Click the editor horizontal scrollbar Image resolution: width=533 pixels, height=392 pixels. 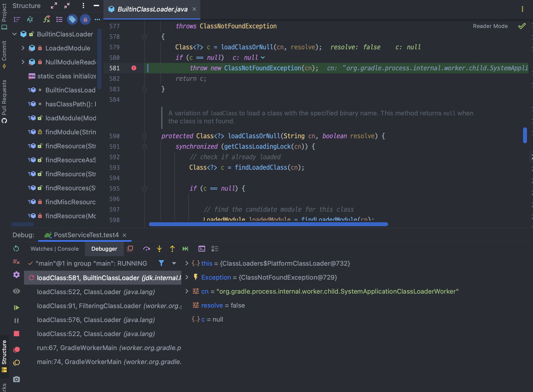[x=268, y=224]
